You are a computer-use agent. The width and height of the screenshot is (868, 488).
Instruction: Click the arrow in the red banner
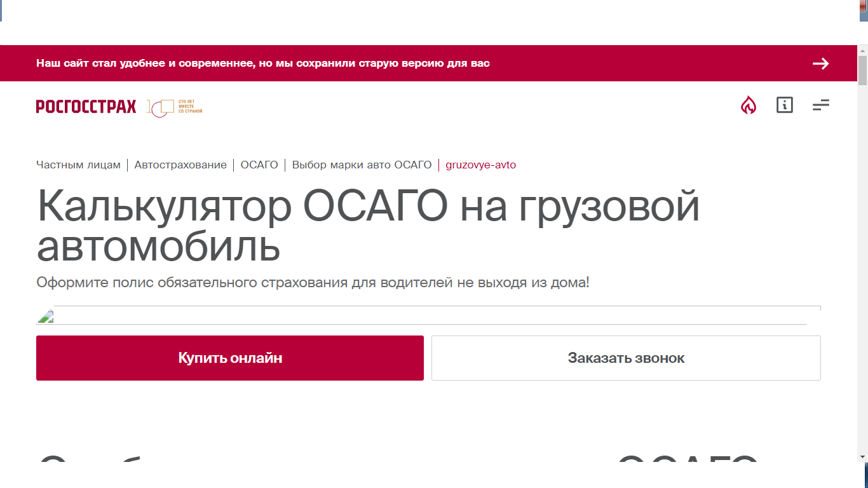[820, 64]
